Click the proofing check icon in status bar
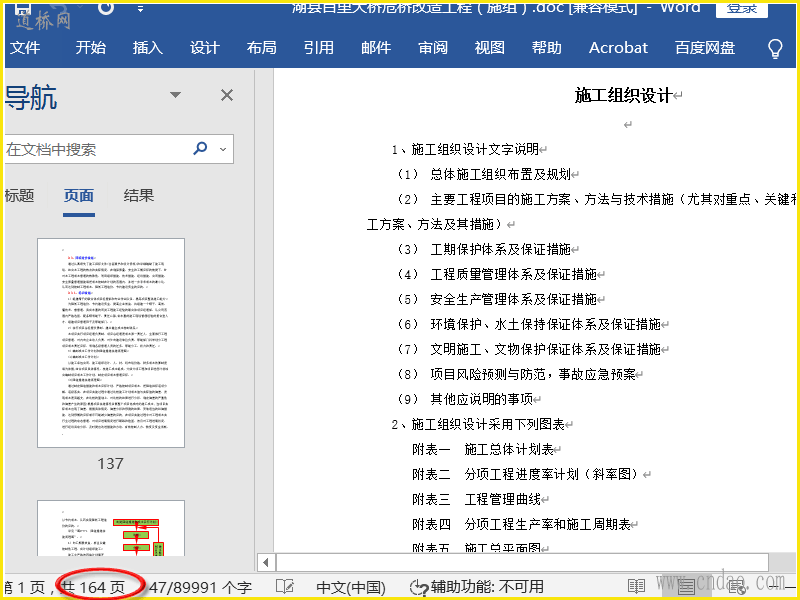 point(285,586)
